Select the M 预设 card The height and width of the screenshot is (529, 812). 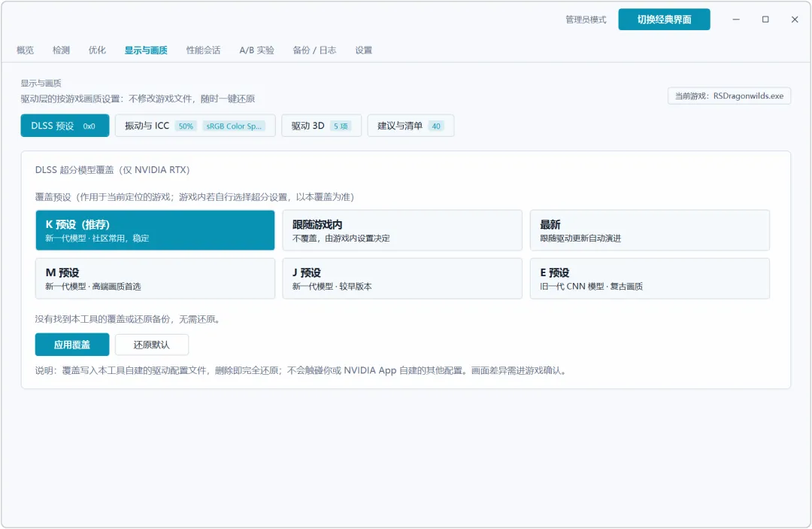coord(155,278)
